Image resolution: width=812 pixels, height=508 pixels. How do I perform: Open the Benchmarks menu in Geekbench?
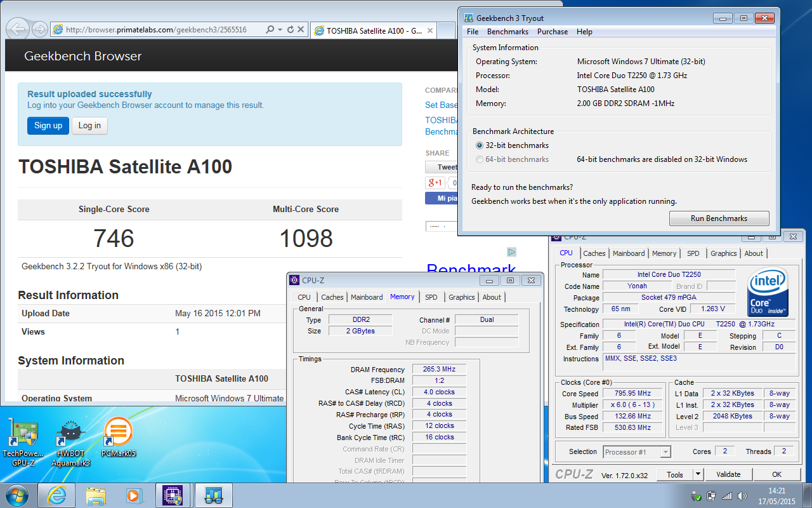(x=507, y=32)
